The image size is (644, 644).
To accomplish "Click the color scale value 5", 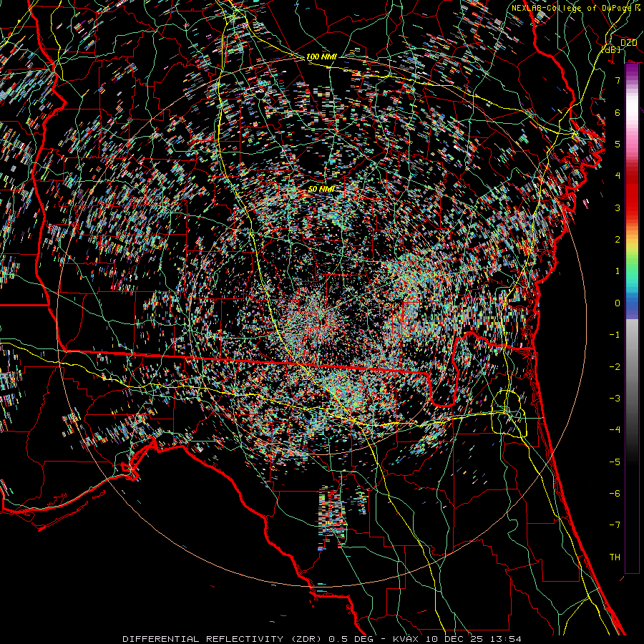I will click(618, 144).
